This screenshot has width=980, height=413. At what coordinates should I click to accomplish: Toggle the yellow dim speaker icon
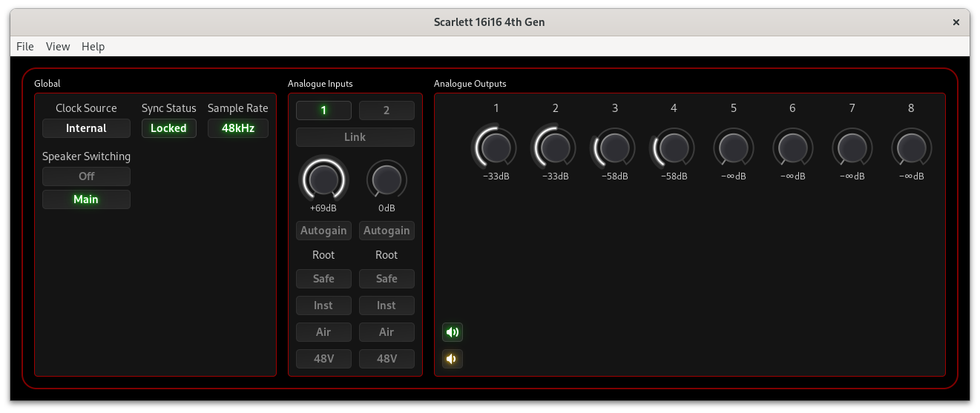coord(452,360)
